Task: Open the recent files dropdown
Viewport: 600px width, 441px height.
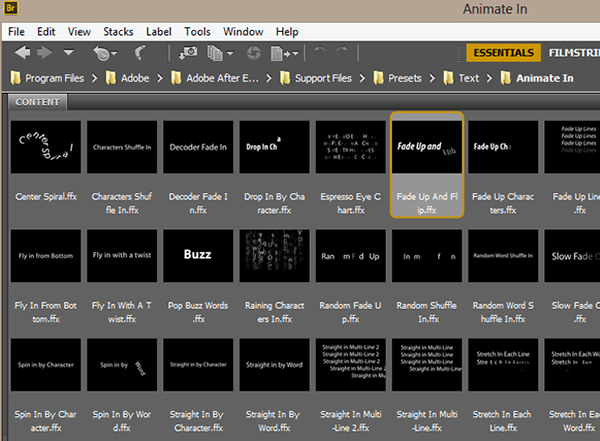Action: coord(105,53)
